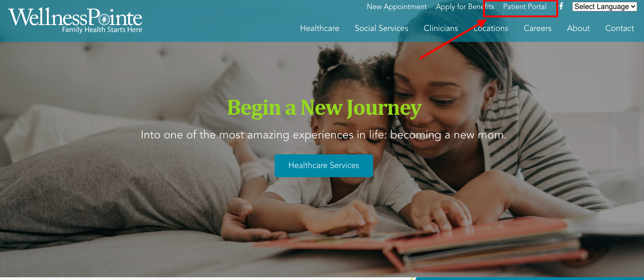Select the About menu item

click(578, 28)
